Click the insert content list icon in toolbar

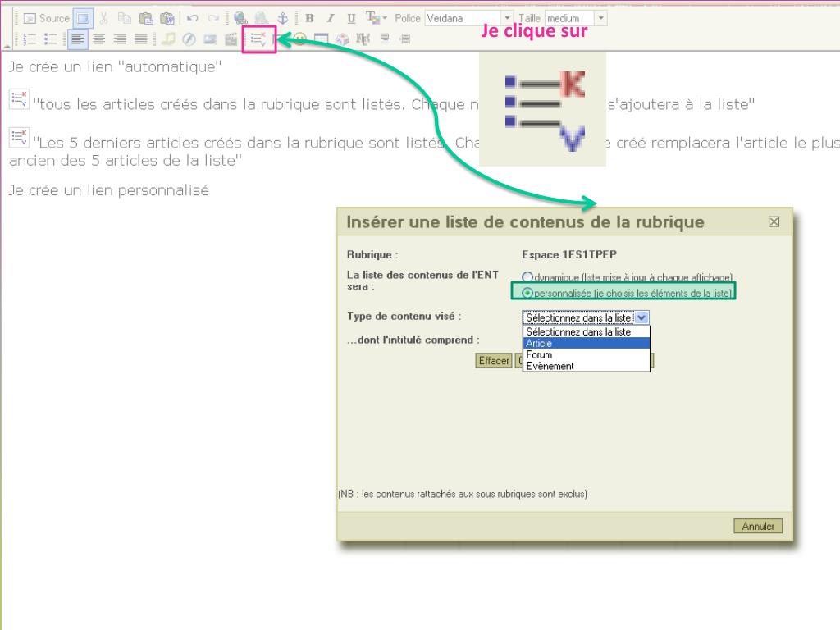[258, 39]
